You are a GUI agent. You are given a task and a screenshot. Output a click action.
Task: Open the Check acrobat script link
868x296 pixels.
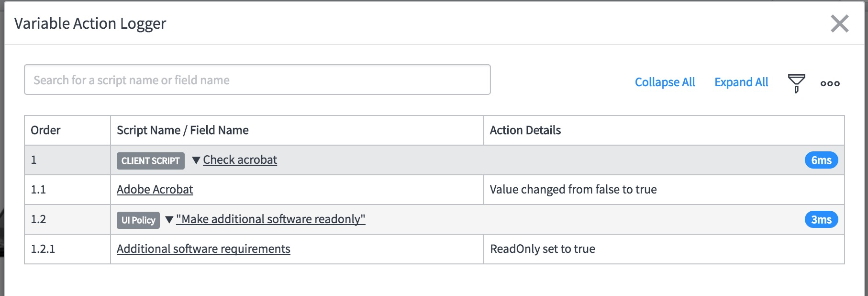240,160
